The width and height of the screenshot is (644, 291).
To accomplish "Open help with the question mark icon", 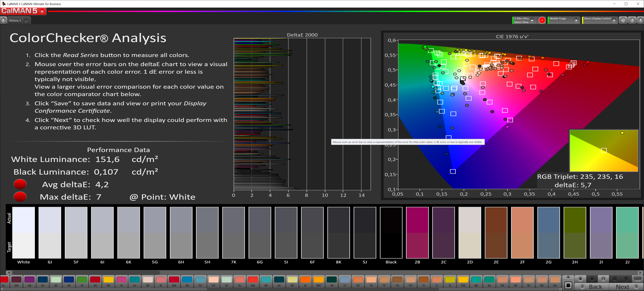I will [x=632, y=20].
